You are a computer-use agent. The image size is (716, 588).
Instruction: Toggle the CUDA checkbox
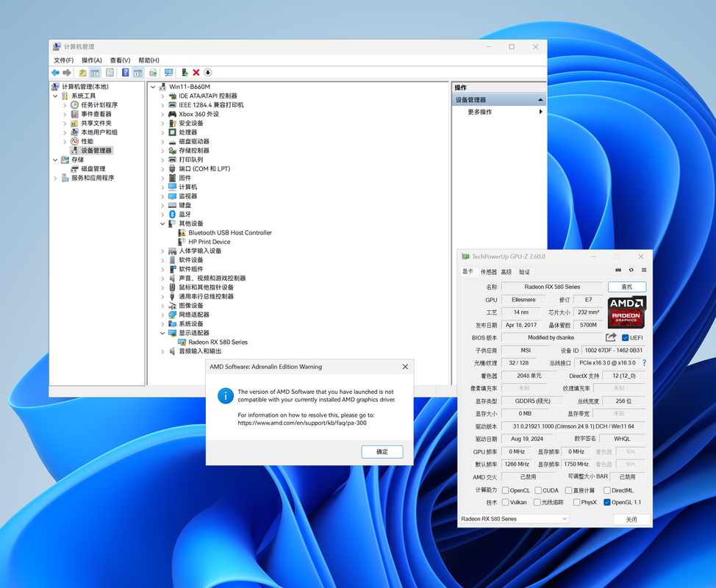pos(538,490)
